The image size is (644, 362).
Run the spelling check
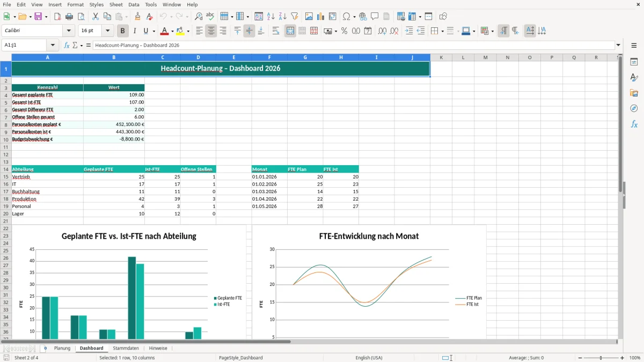pos(210,17)
